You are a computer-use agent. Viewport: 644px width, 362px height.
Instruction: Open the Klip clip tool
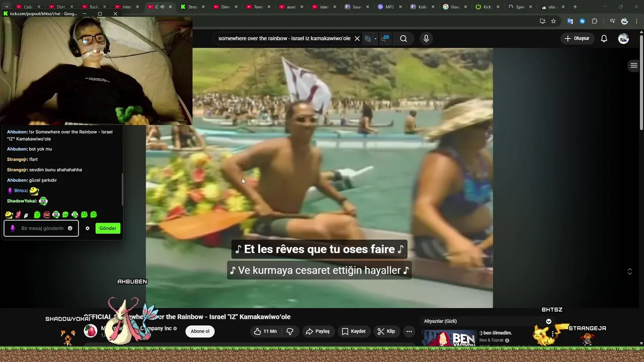pos(386,331)
